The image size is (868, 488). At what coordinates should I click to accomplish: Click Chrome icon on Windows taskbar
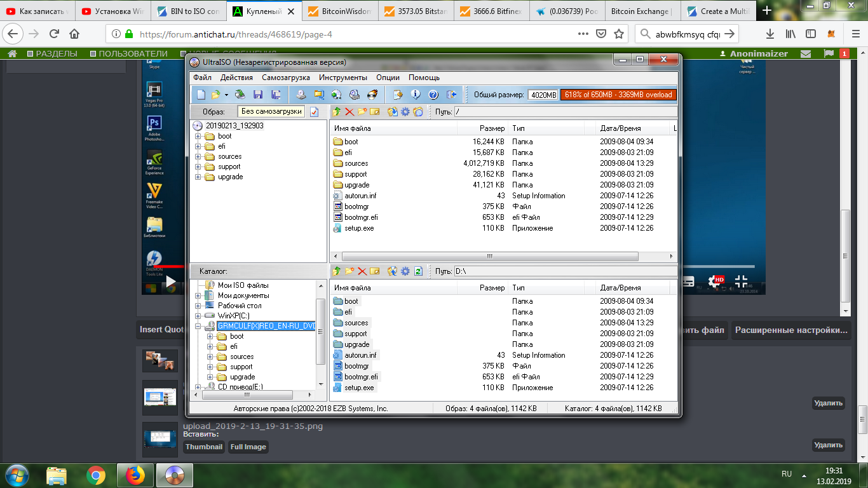(x=96, y=475)
